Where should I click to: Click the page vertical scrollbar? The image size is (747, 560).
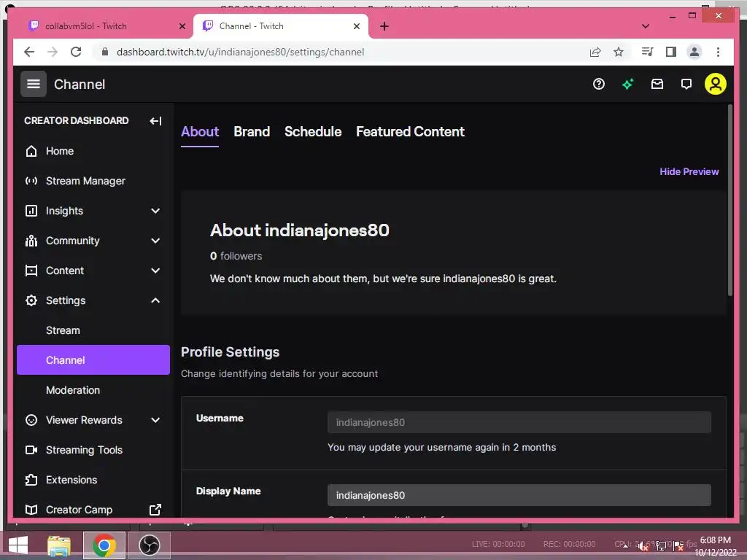pyautogui.click(x=729, y=201)
